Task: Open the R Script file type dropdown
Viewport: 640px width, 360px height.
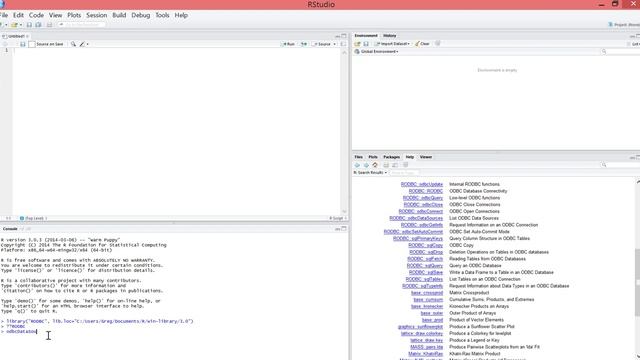Action: (x=338, y=218)
